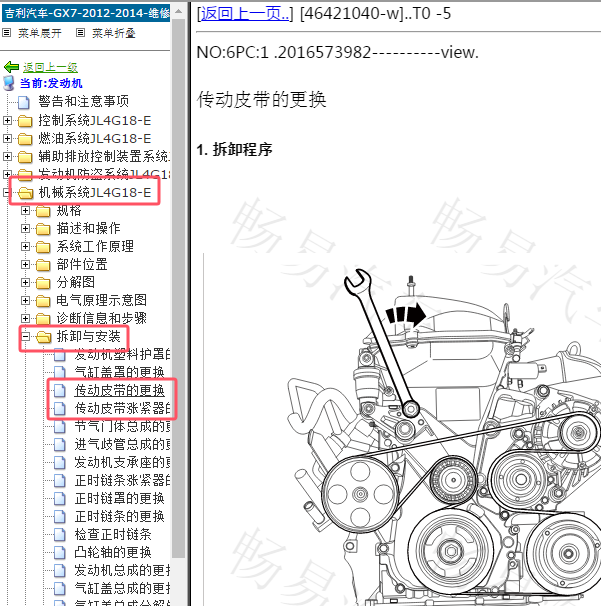Expand the 描述和操作 folder
The image size is (601, 606).
(x=26, y=228)
